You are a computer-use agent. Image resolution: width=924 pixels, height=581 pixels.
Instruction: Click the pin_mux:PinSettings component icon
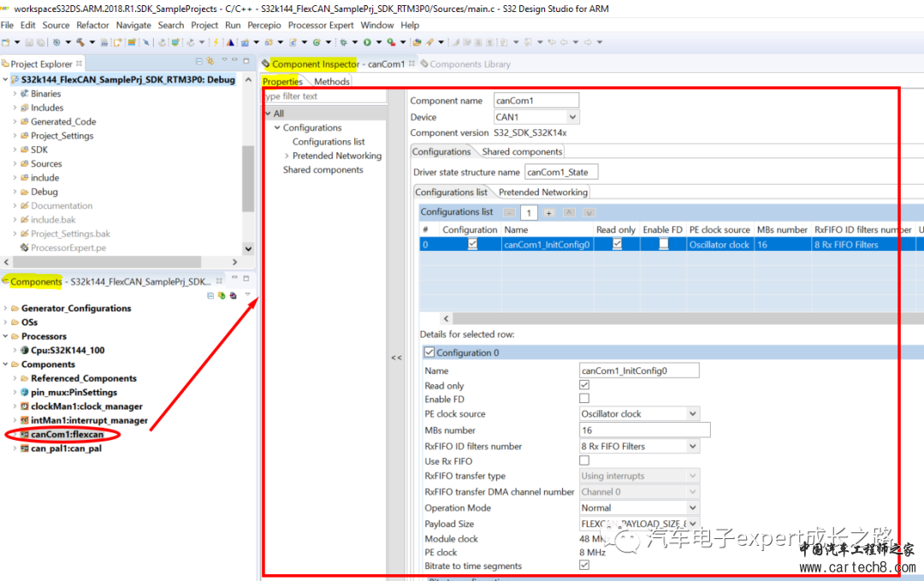[25, 393]
